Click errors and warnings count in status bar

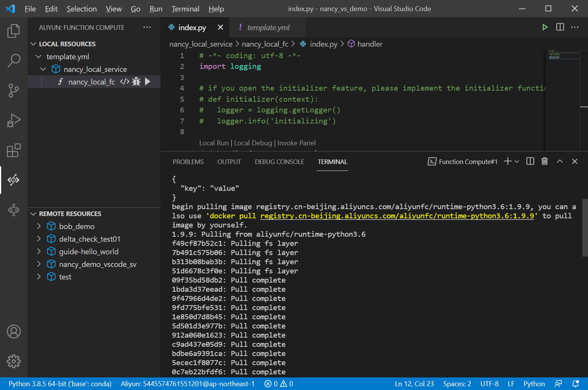pyautogui.click(x=279, y=383)
